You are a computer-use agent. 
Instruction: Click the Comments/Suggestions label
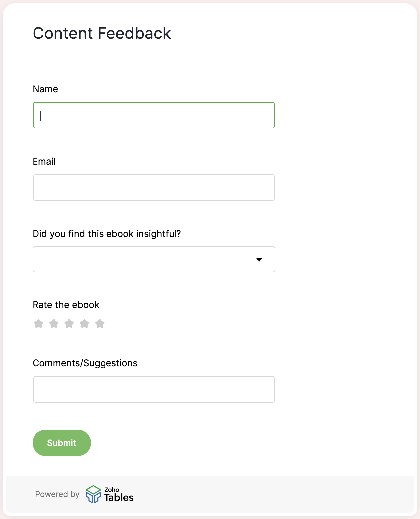click(85, 363)
